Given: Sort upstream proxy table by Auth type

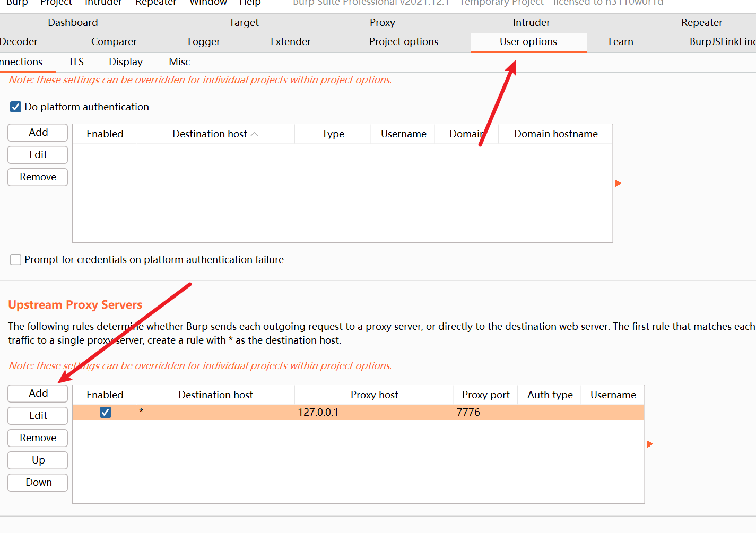Looking at the screenshot, I should coord(550,395).
